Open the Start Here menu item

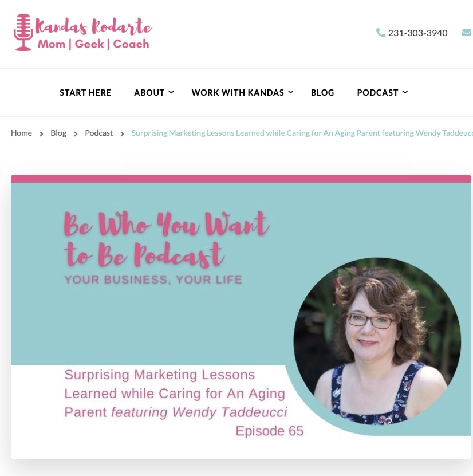(85, 93)
